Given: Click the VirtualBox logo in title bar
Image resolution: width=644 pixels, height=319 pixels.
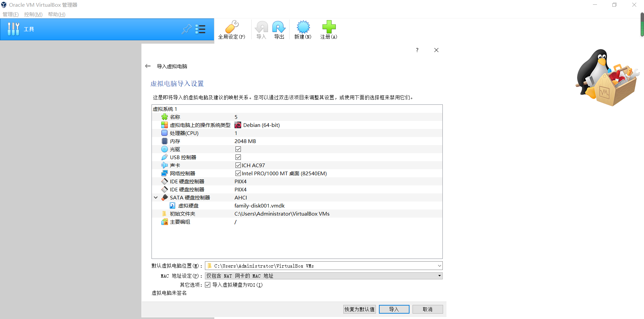Looking at the screenshot, I should (4, 5).
